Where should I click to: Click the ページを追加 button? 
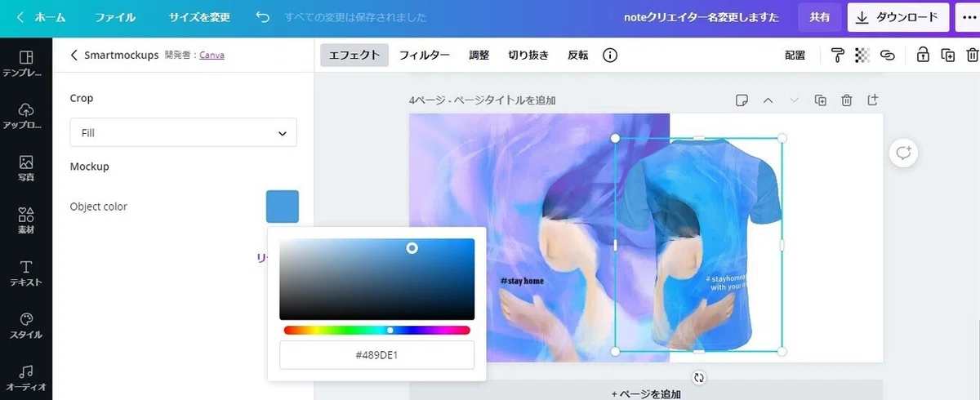[x=646, y=393]
